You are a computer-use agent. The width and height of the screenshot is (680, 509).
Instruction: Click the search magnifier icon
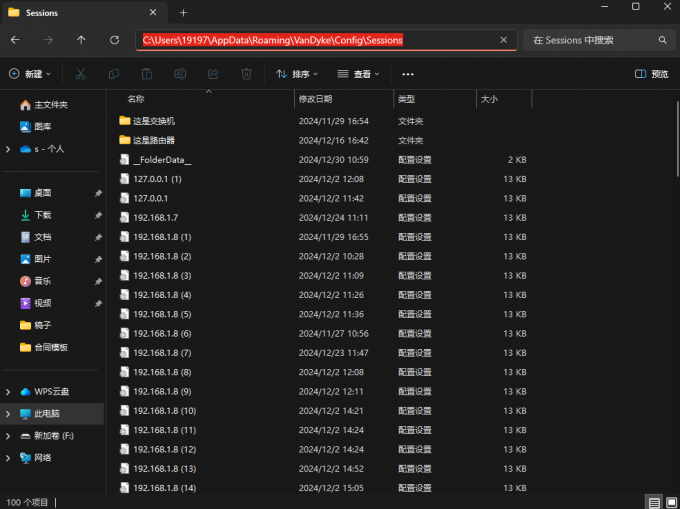click(x=662, y=40)
